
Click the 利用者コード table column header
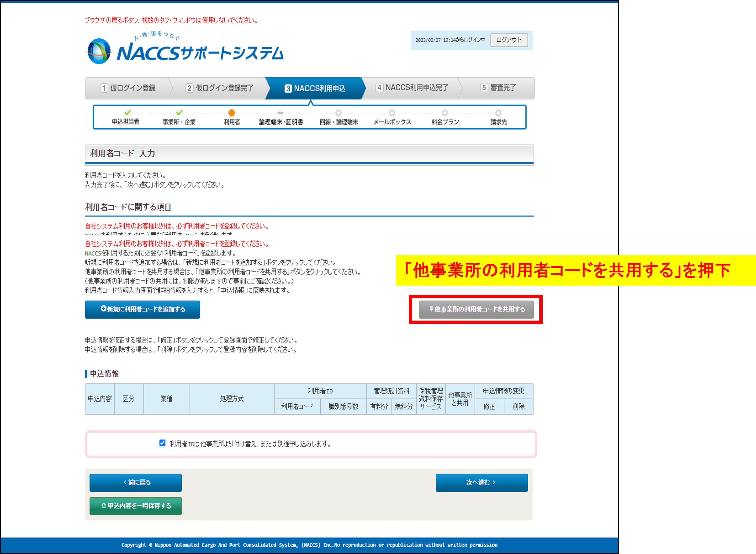coord(297,406)
